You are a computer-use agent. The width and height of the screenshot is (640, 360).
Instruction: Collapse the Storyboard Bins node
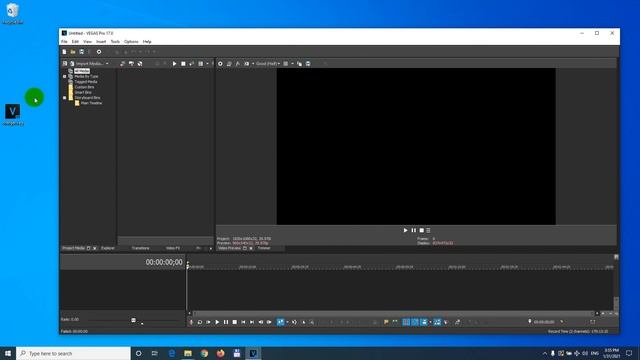click(x=64, y=98)
